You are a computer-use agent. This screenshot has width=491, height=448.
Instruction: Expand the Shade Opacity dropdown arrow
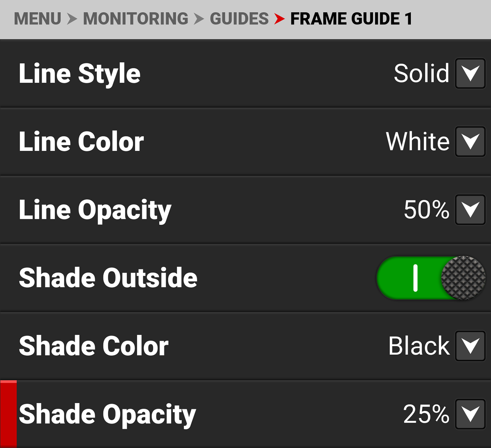click(x=470, y=414)
